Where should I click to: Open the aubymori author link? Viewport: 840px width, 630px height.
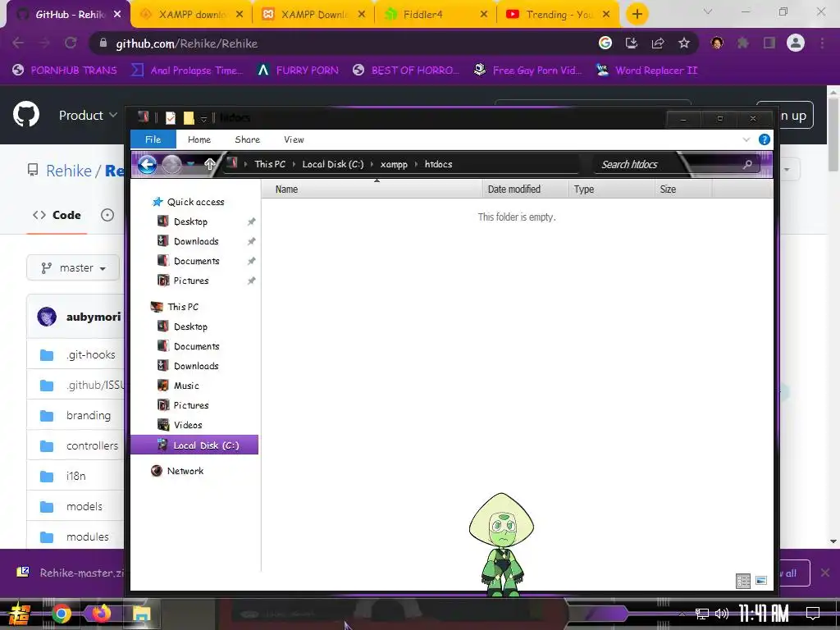tap(94, 317)
